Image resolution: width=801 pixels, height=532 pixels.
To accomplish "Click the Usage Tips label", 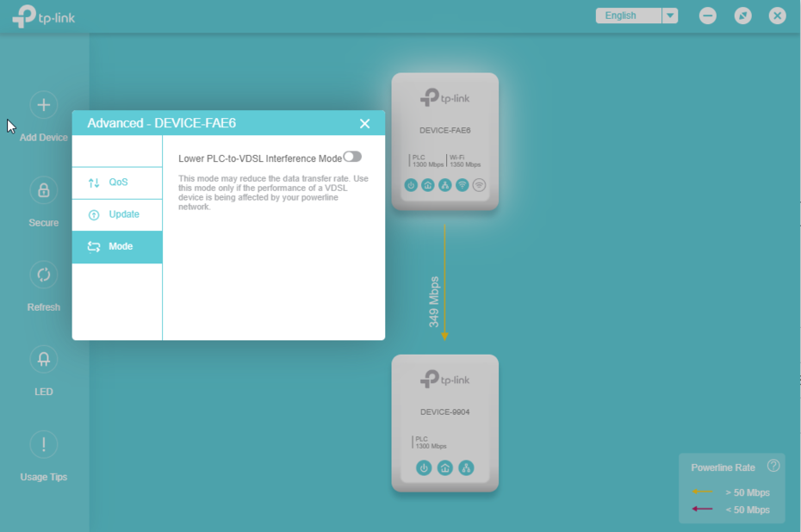I will click(x=43, y=477).
